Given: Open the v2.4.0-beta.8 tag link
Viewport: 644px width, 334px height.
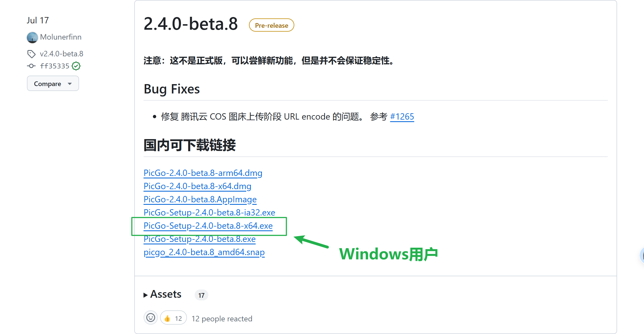Looking at the screenshot, I should [61, 54].
